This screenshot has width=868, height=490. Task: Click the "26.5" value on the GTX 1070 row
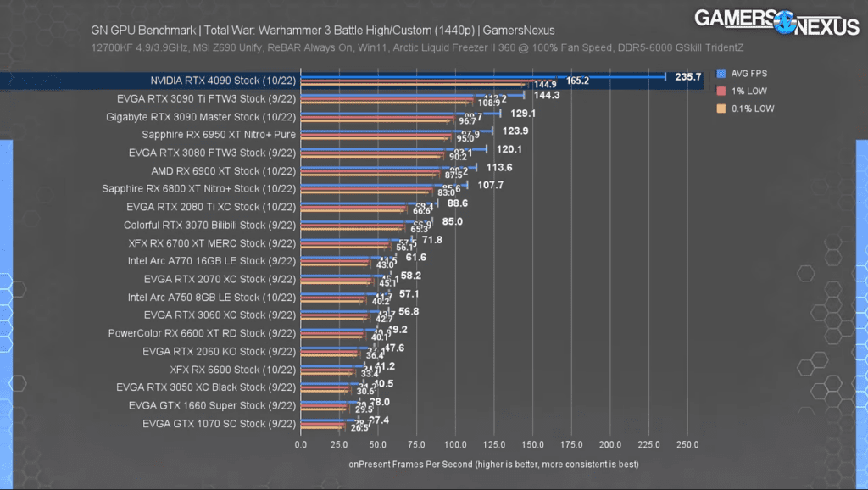click(359, 428)
